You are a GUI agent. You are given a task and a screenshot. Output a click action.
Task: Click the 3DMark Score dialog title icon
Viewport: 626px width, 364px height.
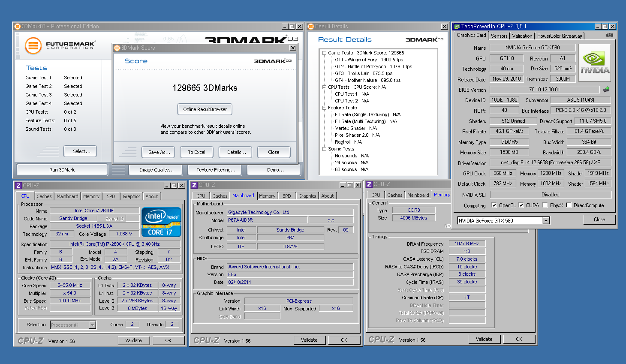[x=117, y=48]
